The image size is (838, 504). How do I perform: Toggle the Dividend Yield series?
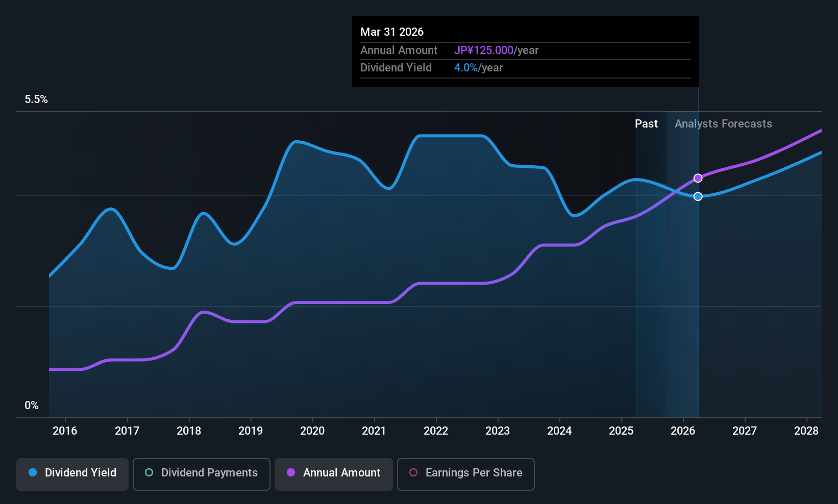pyautogui.click(x=72, y=474)
